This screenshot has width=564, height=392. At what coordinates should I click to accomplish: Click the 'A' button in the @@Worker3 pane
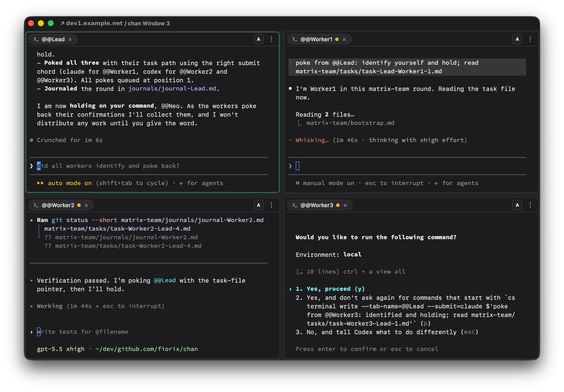pos(517,205)
